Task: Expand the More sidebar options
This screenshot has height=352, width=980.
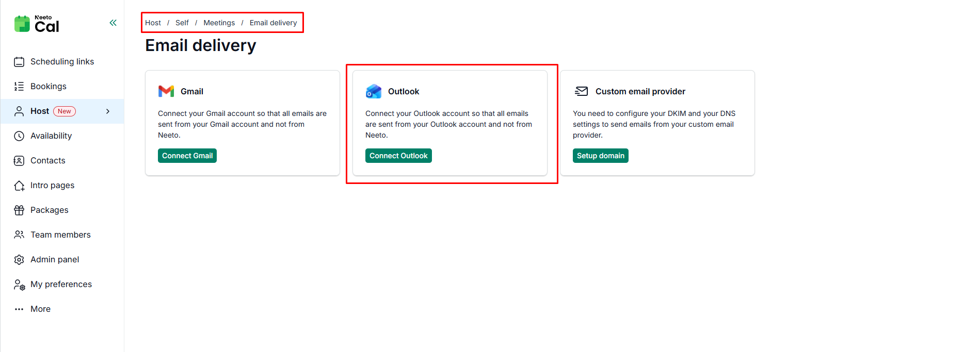Action: [x=40, y=309]
